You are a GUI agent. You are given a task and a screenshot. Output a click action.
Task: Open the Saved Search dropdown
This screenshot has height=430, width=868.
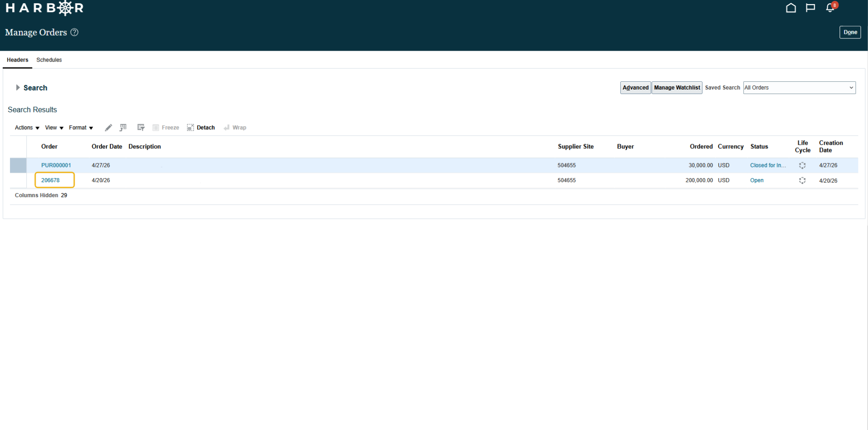coord(799,88)
